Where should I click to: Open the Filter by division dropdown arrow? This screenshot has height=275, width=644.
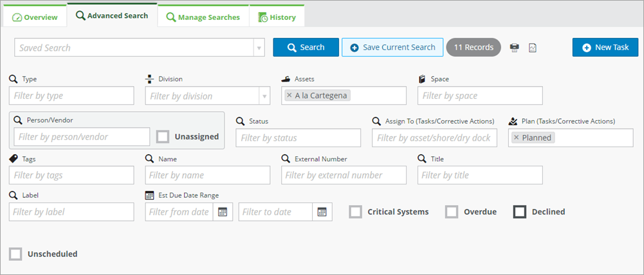tap(264, 96)
